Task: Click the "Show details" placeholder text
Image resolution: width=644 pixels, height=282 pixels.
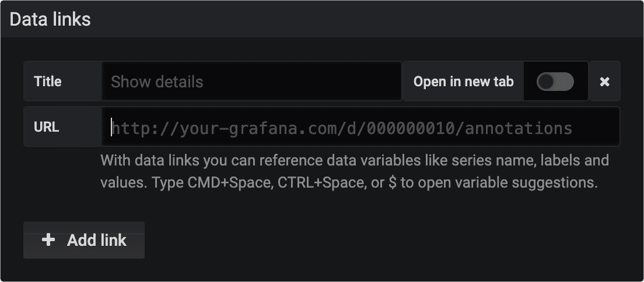Action: click(157, 82)
